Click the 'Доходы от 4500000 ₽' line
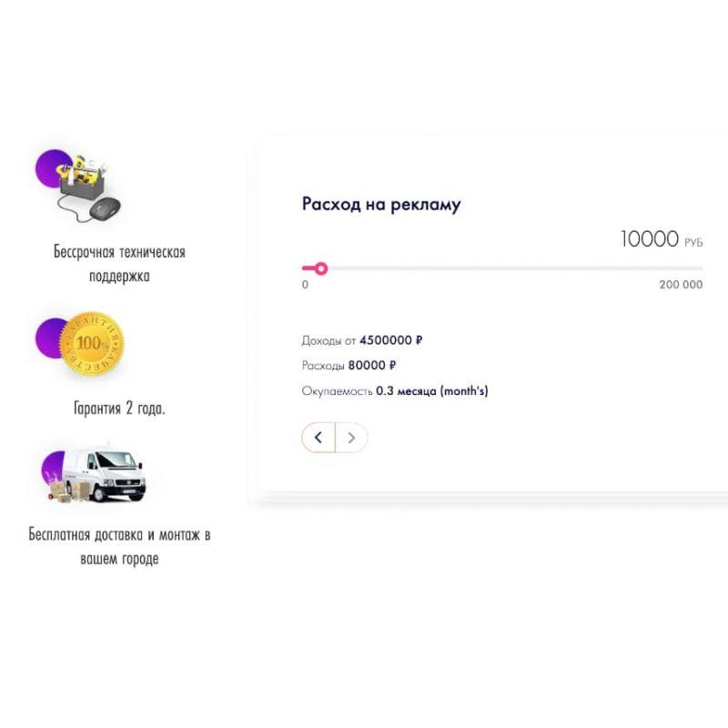This screenshot has width=728, height=728. 362,340
